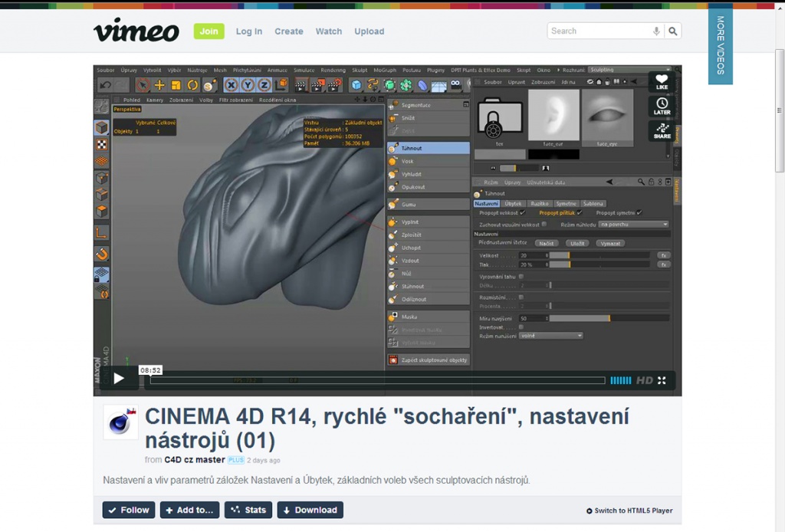Open Režim náhledu dropdown
The image size is (785, 532).
[634, 224]
